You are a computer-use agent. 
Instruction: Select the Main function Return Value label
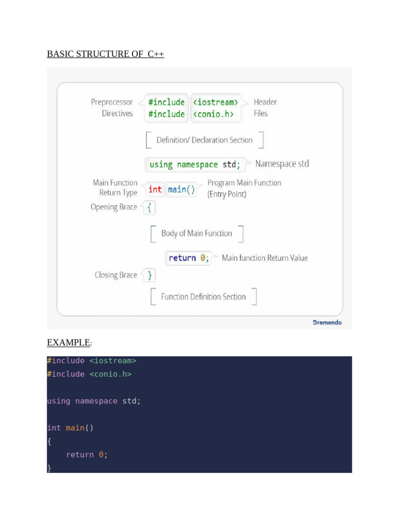(264, 258)
